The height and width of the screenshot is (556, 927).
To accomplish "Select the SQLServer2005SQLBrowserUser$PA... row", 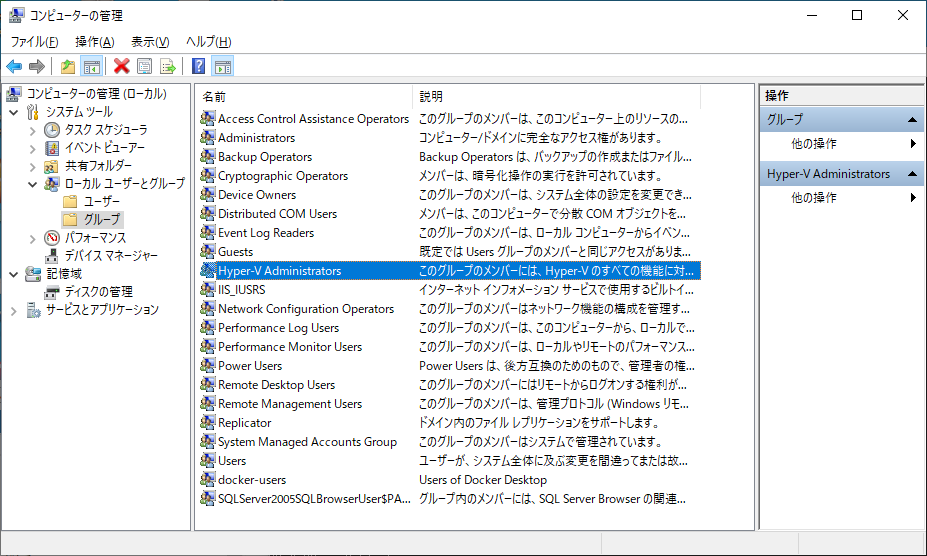I will [449, 499].
